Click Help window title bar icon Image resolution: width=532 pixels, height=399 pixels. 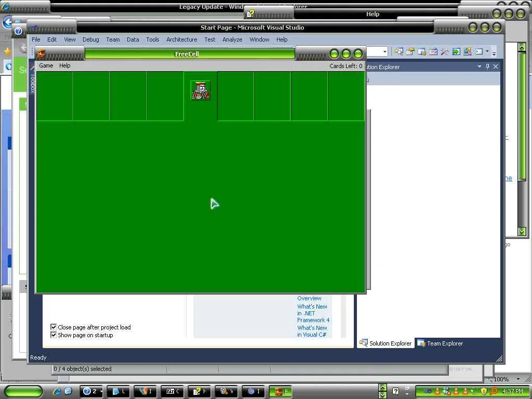(250, 14)
